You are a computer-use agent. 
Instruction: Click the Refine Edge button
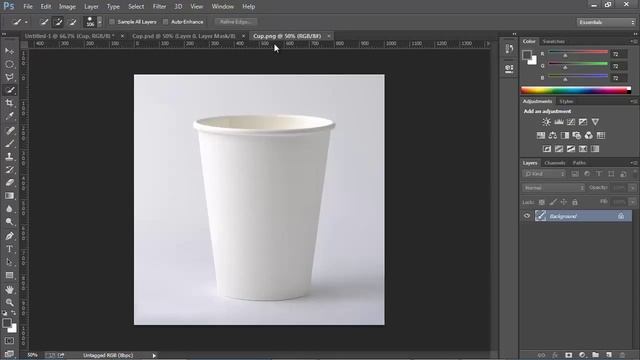point(236,22)
